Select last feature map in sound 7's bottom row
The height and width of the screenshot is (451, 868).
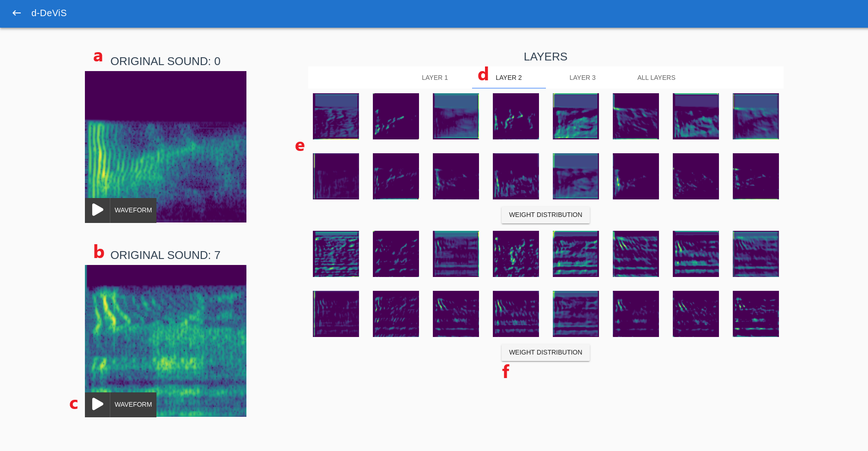click(x=756, y=314)
